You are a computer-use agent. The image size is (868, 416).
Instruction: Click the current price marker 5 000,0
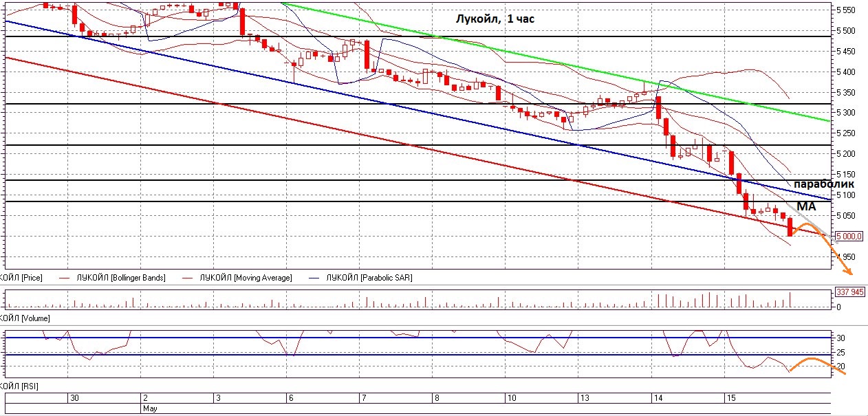848,236
